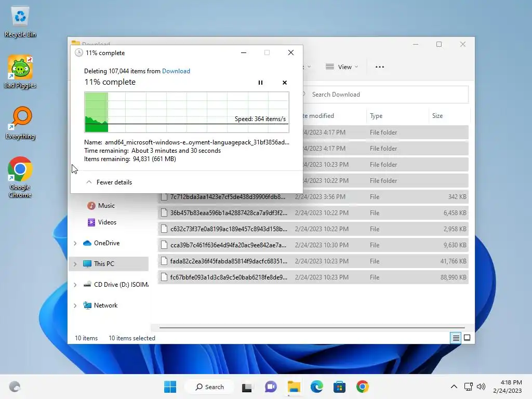
Task: Select the File folder row dated 4:17 PM first
Action: coord(385,132)
